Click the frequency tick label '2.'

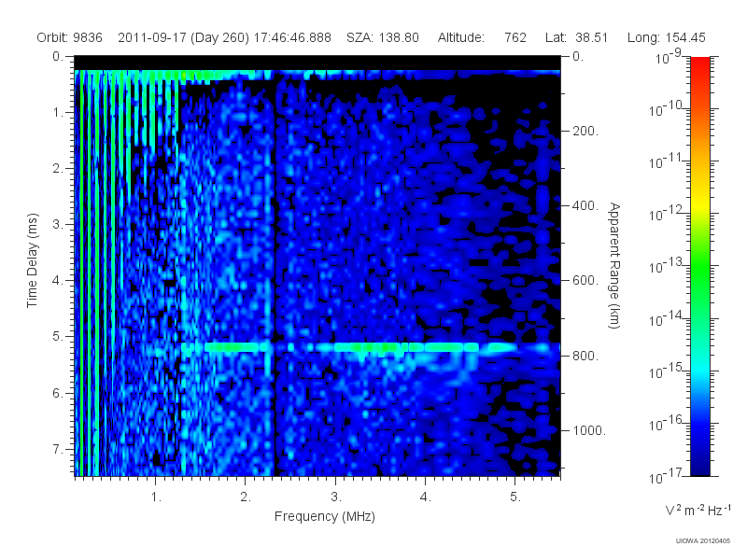coord(246,497)
